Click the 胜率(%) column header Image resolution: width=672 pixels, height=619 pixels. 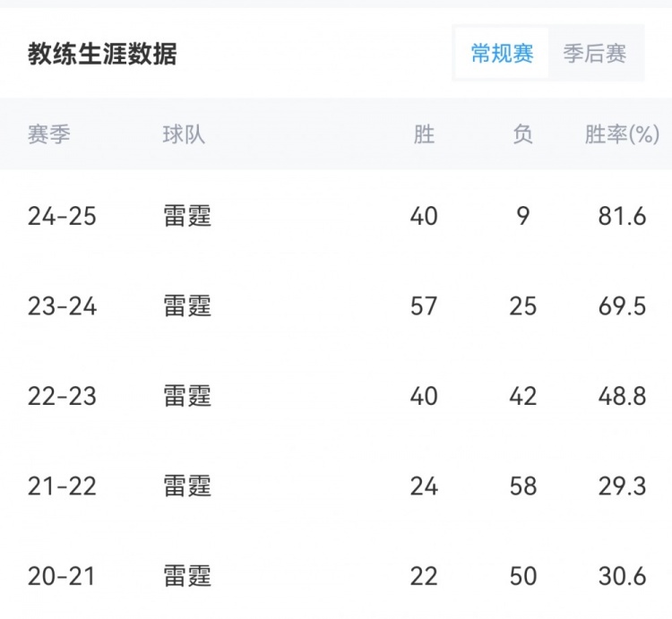[622, 134]
